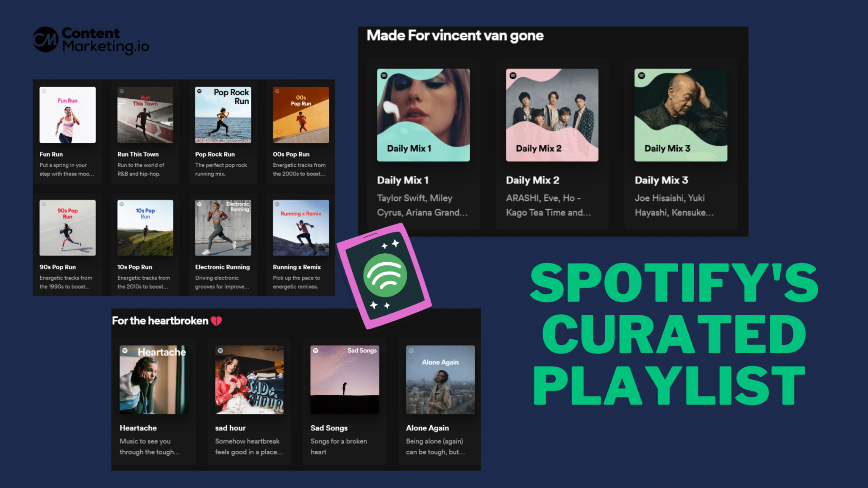The height and width of the screenshot is (488, 868).
Task: Click Spotify badge on Daily Mix 1 cover
Action: pos(384,75)
